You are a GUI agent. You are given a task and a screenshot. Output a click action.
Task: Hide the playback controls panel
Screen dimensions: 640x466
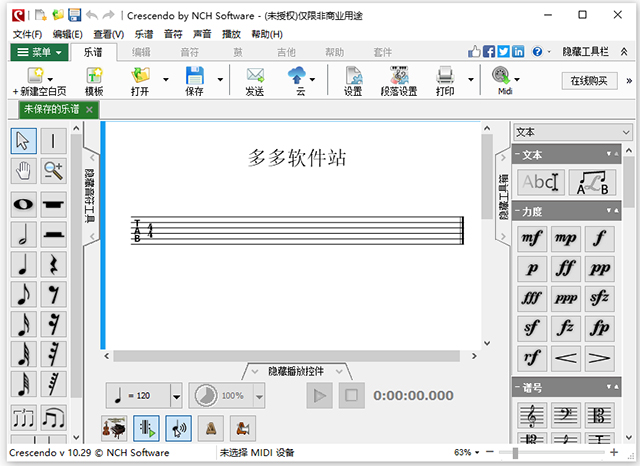[296, 371]
